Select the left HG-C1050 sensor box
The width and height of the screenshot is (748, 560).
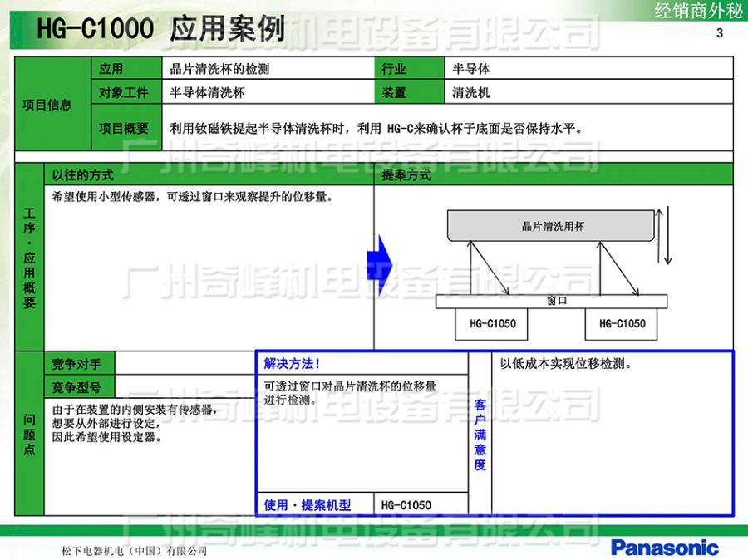coord(492,323)
